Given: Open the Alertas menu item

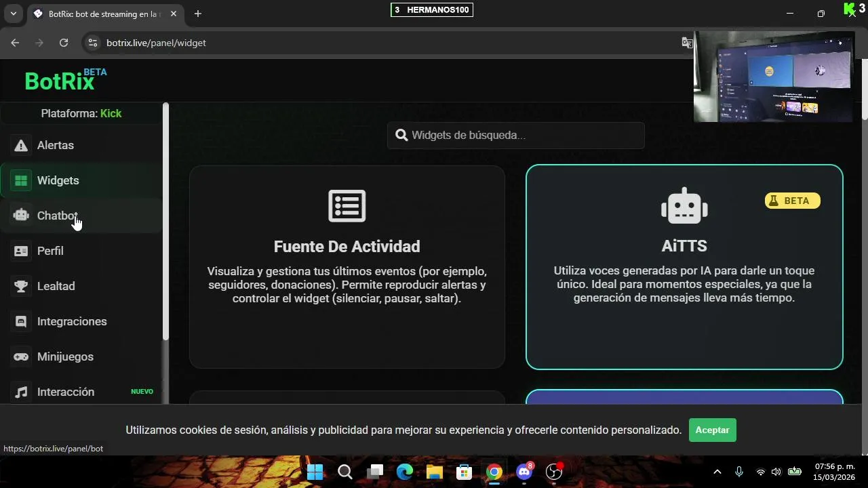Looking at the screenshot, I should pyautogui.click(x=81, y=145).
